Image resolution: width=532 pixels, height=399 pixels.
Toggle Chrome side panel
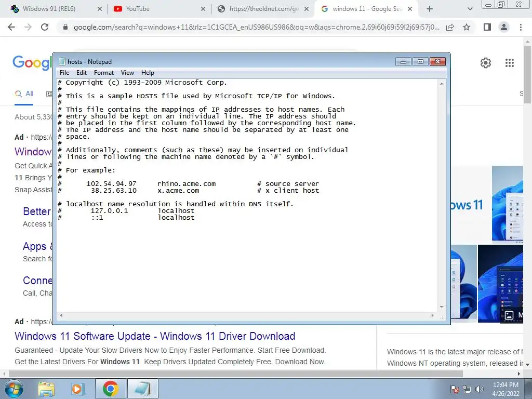[487, 27]
